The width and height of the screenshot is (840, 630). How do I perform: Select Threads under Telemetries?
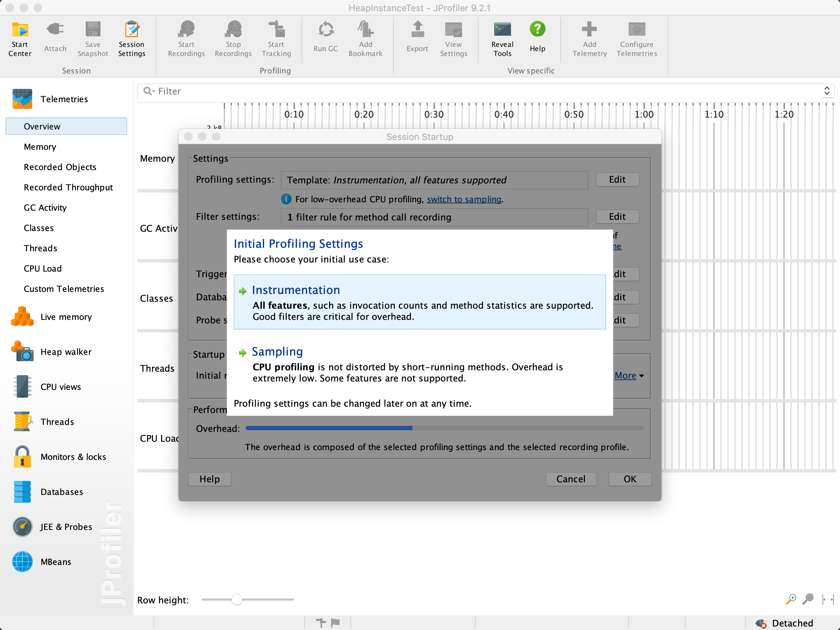coord(41,248)
